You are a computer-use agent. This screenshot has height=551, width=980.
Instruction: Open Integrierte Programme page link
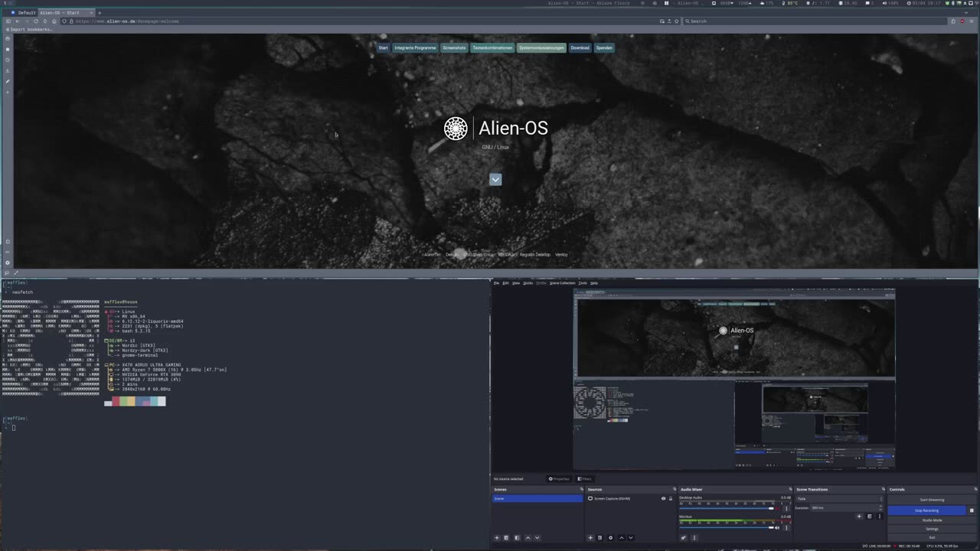(x=415, y=47)
